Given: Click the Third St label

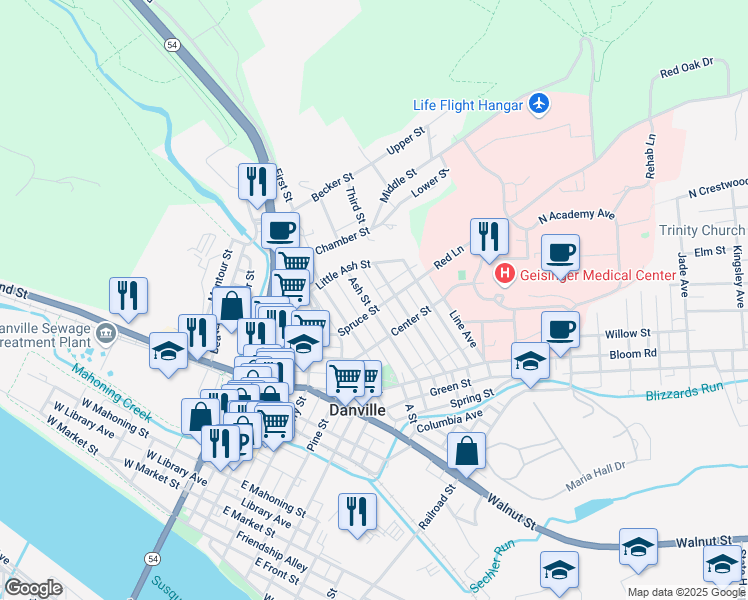Looking at the screenshot, I should pyautogui.click(x=355, y=205).
